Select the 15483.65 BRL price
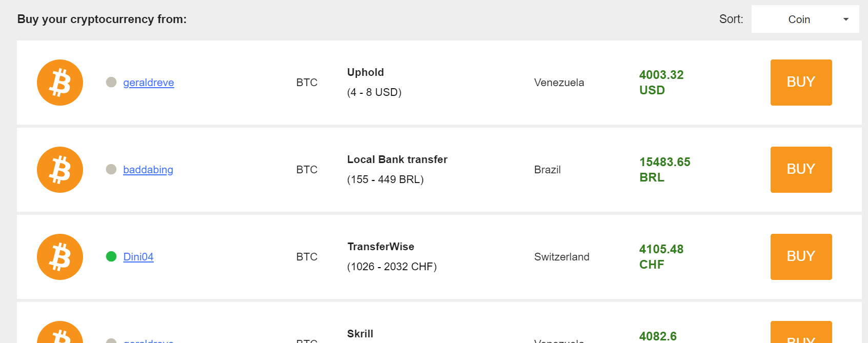 [x=665, y=170]
